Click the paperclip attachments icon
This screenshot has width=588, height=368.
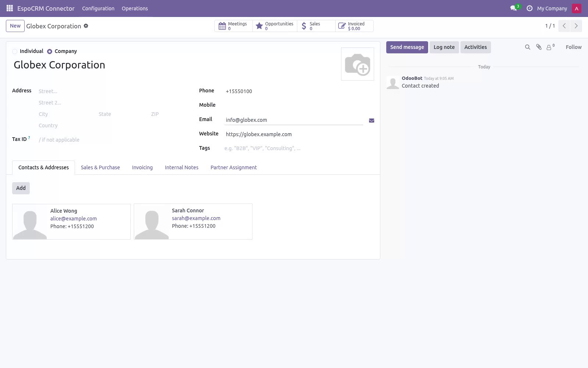539,47
